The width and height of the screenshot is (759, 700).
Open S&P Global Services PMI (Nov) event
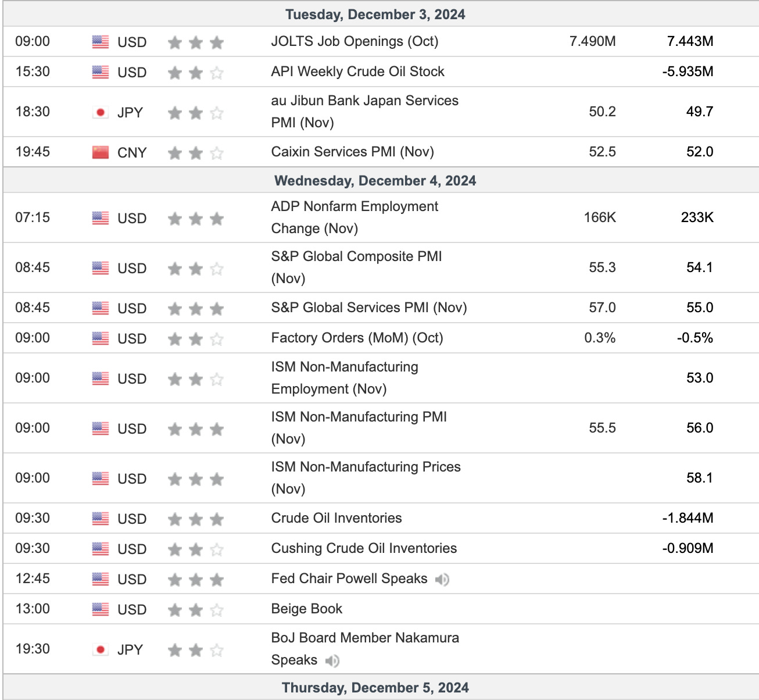point(369,308)
